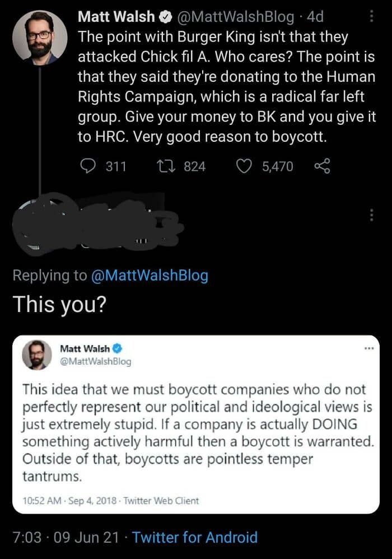This screenshot has width=392, height=559.
Task: Click the verified badge beside Matt Walsh
Action: [166, 17]
